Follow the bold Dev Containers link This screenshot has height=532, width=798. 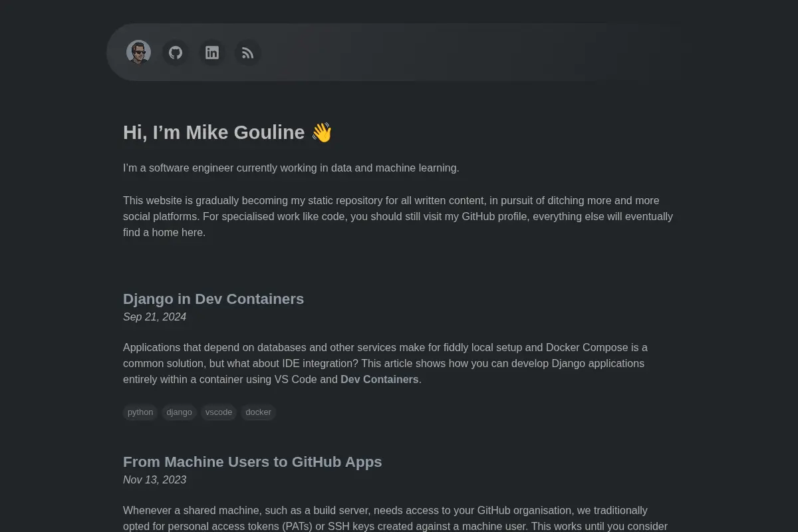[380, 380]
